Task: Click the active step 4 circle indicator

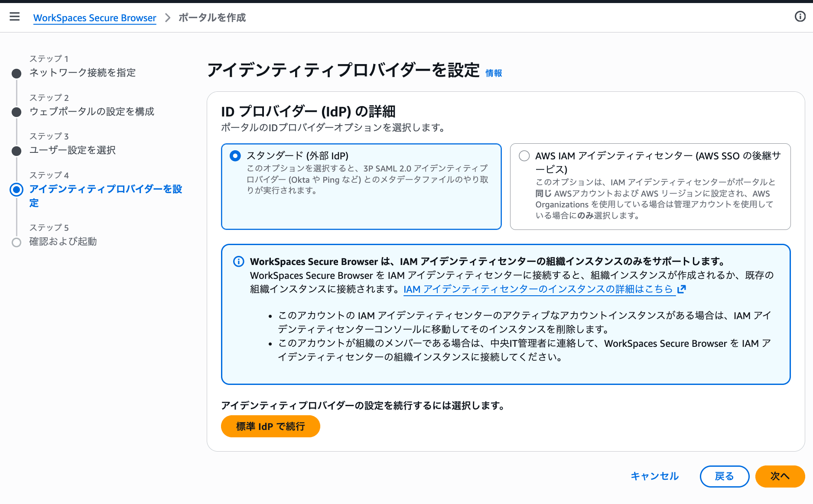Action: pyautogui.click(x=16, y=190)
